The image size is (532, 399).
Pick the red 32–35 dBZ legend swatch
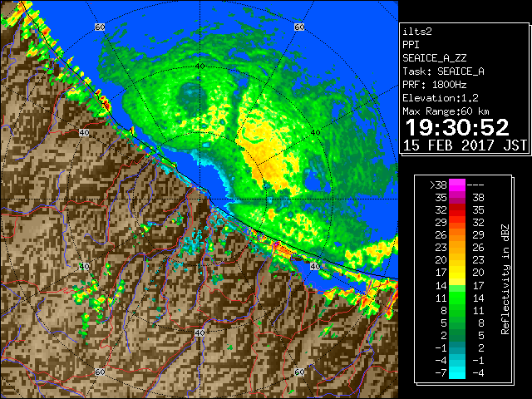[457, 210]
